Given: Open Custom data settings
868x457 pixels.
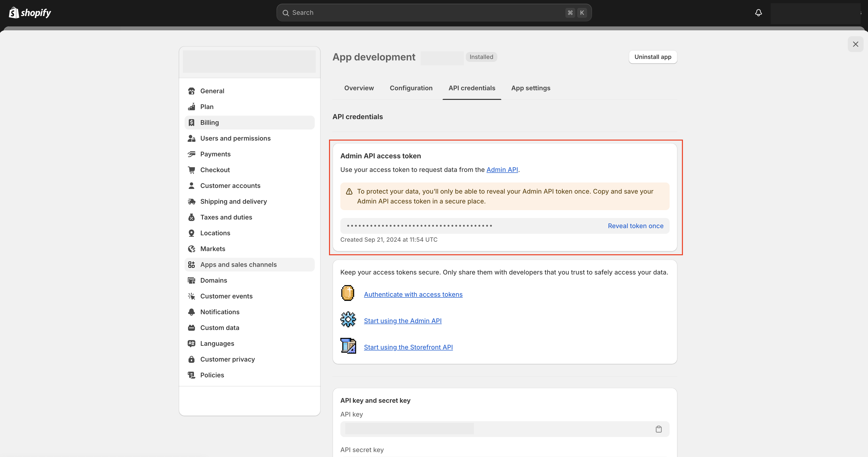Looking at the screenshot, I should (249, 328).
